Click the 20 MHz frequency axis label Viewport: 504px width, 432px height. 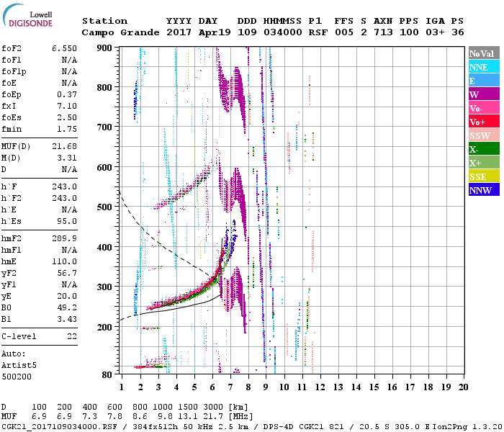[x=463, y=387]
